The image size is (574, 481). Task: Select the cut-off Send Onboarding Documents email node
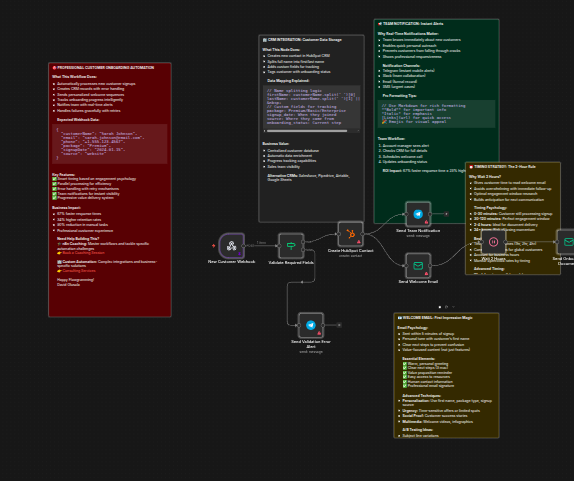pos(566,242)
